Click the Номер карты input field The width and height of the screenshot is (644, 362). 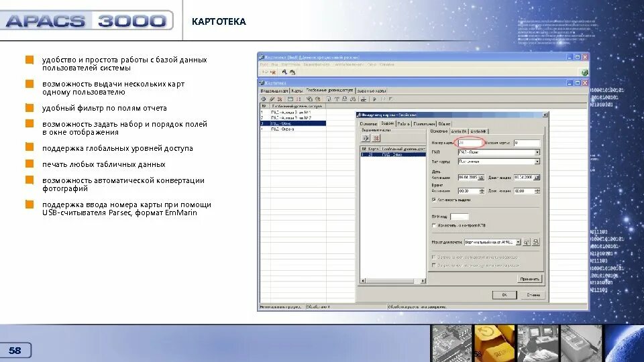click(470, 143)
